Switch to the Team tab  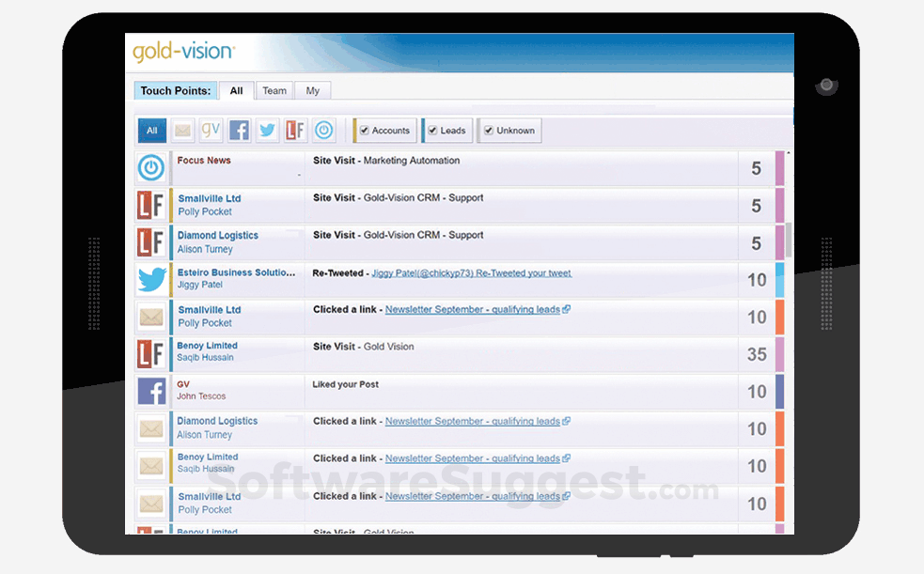[x=274, y=90]
